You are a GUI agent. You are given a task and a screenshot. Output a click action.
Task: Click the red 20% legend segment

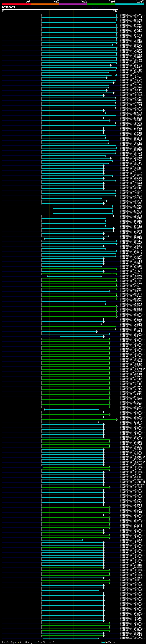tap(16, 4)
